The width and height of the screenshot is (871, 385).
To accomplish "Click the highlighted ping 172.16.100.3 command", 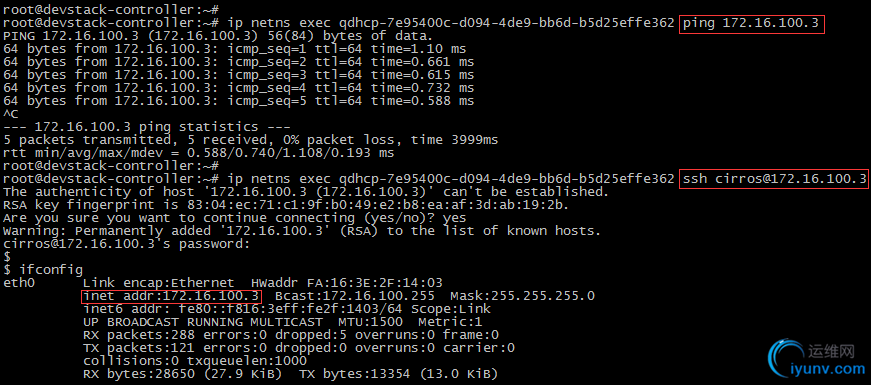I will (x=752, y=24).
